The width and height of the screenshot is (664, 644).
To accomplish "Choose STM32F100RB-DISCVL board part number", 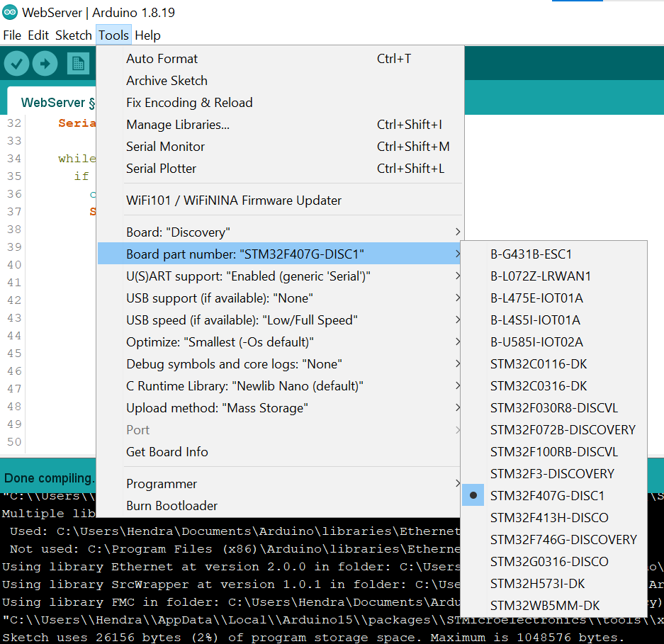I will [554, 452].
